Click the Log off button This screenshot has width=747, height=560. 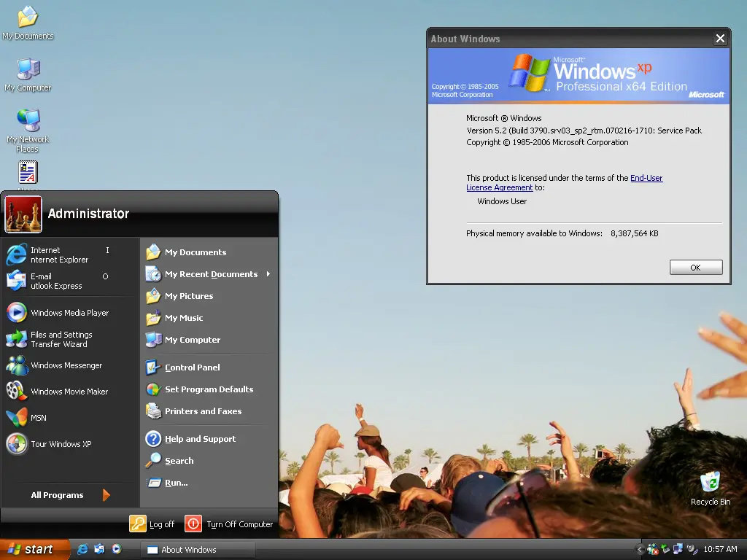click(152, 524)
